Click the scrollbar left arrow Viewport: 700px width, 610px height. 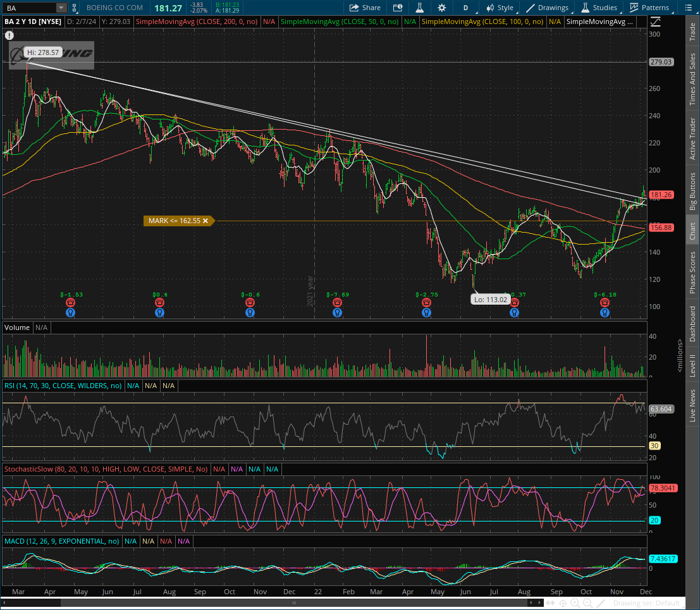(5, 603)
